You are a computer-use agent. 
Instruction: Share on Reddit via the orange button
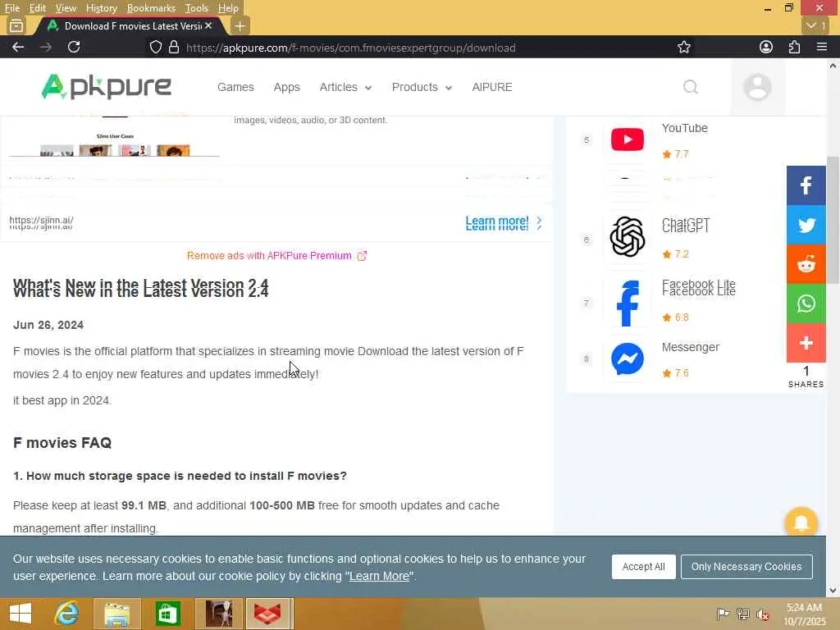click(x=806, y=264)
